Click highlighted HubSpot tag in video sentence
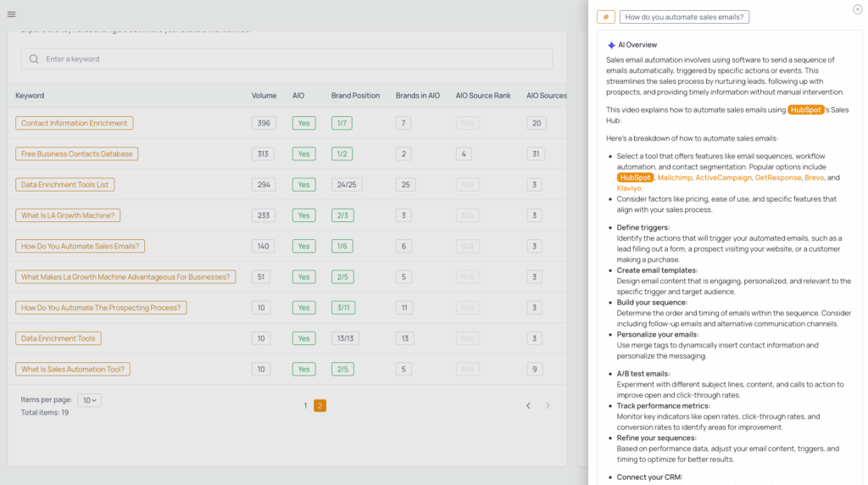The height and width of the screenshot is (485, 868). (806, 109)
